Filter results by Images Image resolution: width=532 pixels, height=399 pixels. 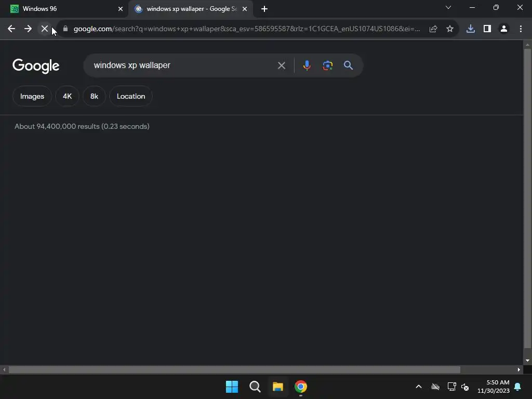tap(32, 96)
